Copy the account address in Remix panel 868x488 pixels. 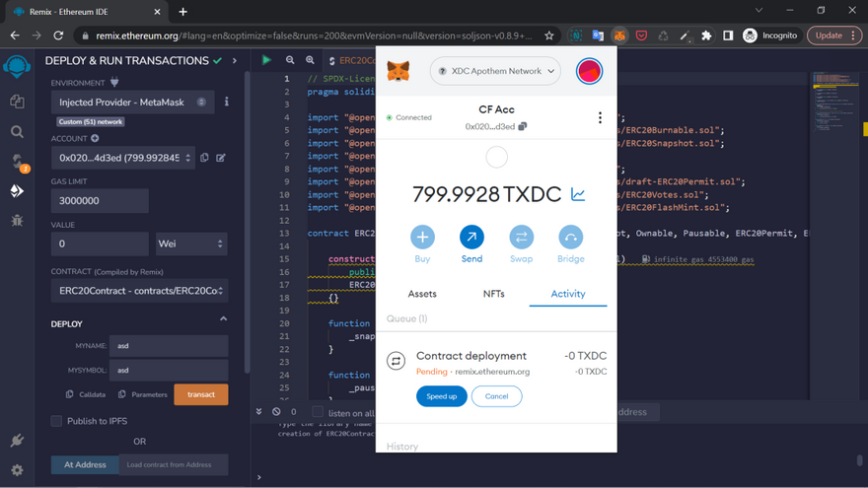click(204, 158)
